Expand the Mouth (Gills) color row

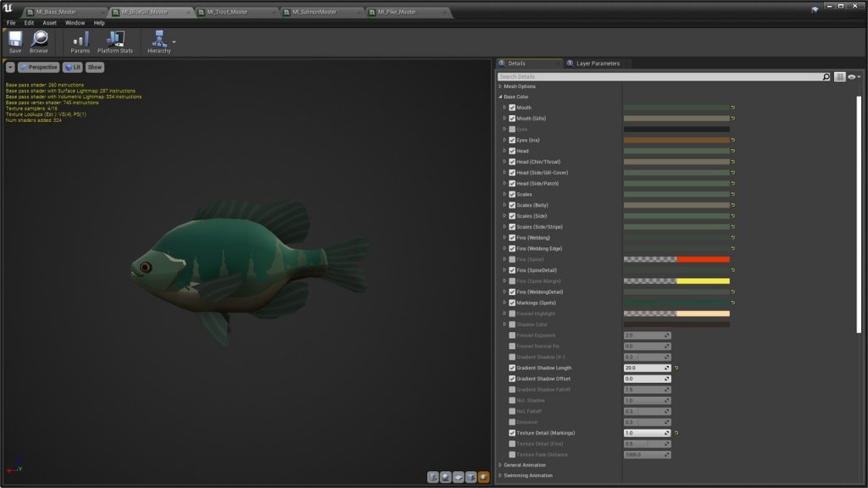(505, 119)
